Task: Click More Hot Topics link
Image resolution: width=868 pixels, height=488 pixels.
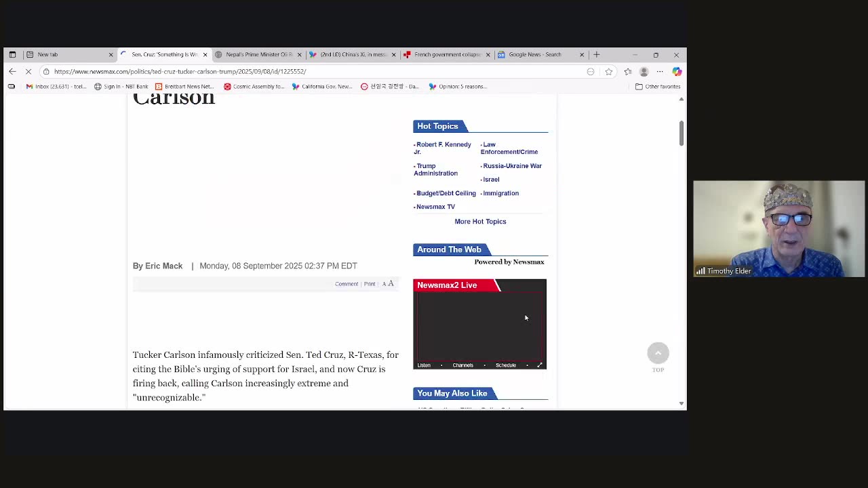Action: 480,222
